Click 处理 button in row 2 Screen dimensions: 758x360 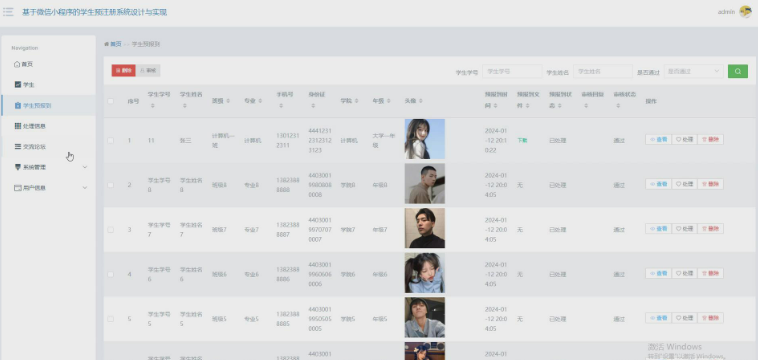click(685, 184)
